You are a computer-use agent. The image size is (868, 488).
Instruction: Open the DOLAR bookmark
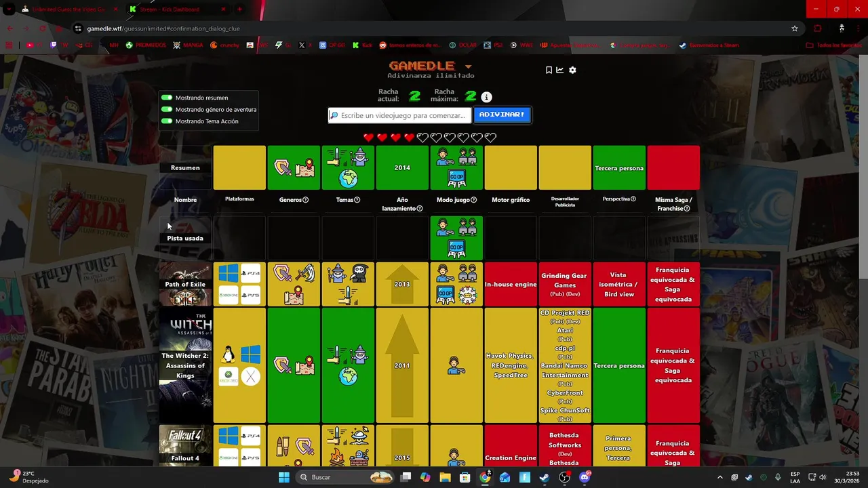coord(462,45)
